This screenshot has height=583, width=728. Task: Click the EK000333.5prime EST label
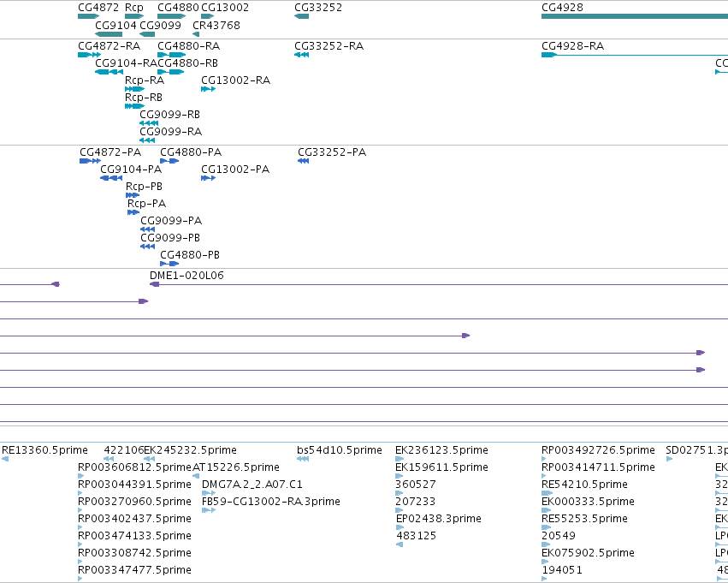[588, 503]
